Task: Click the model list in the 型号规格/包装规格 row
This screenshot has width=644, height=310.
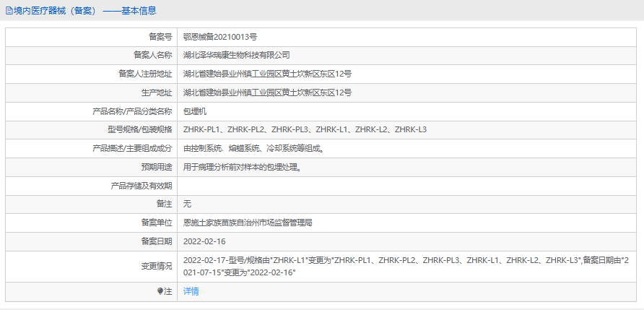Action: pyautogui.click(x=305, y=130)
